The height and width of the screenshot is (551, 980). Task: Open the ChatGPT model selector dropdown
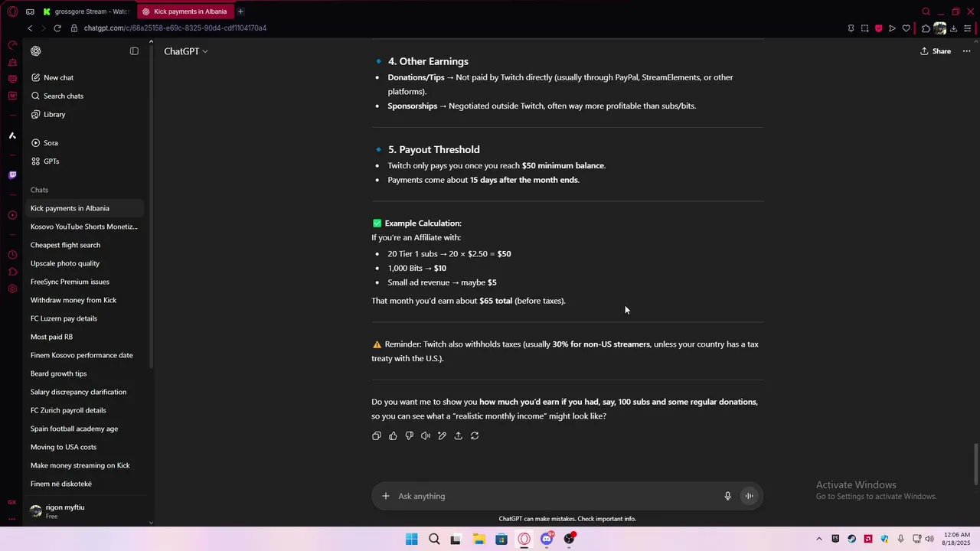[x=186, y=51]
